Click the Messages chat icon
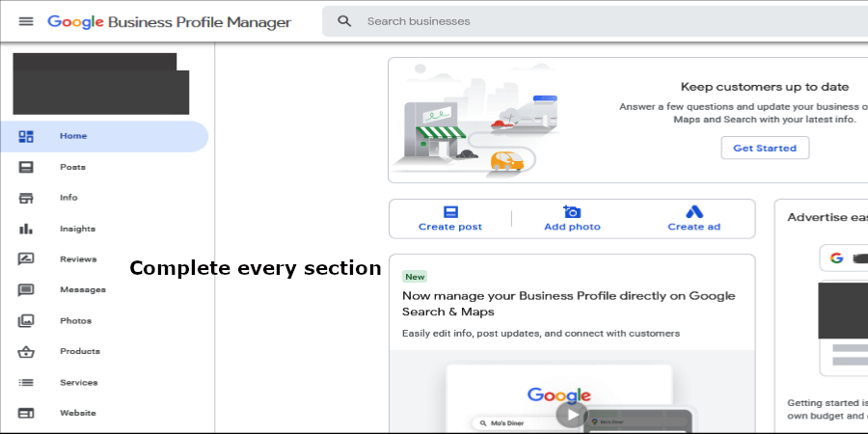The image size is (868, 434). pyautogui.click(x=26, y=290)
